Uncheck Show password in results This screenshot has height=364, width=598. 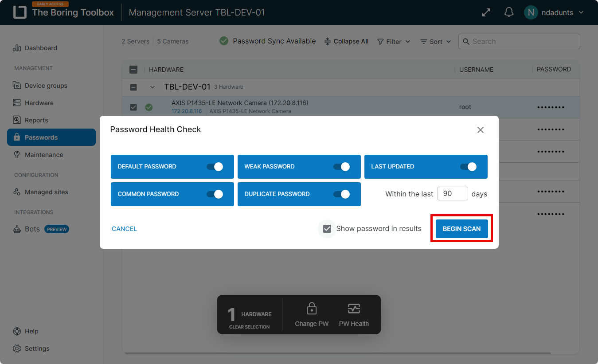pos(327,229)
